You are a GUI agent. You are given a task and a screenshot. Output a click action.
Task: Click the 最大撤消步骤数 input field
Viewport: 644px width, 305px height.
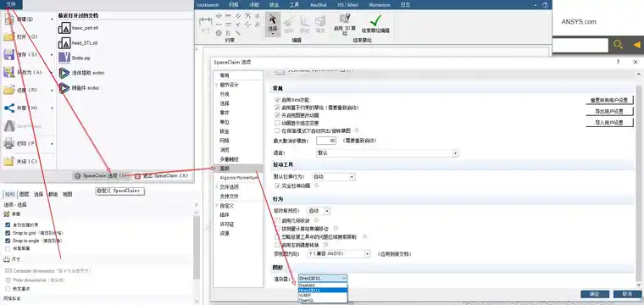[326, 141]
